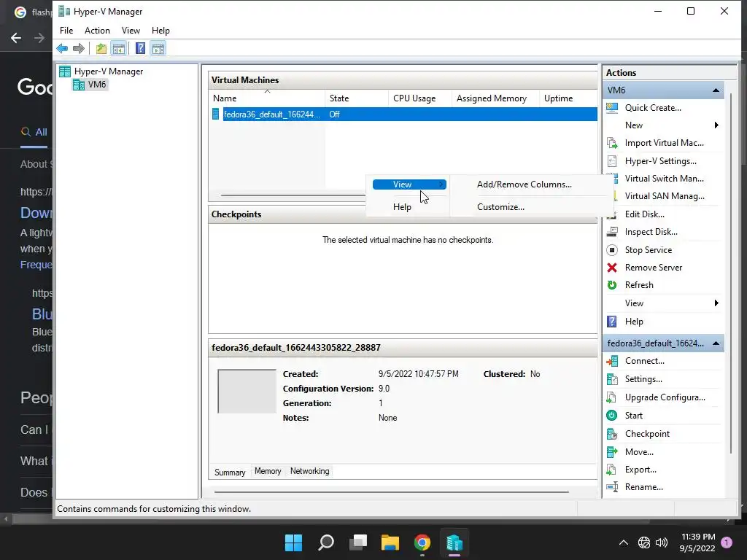Click the Back arrow toolbar icon
Viewport: 747px width, 560px height.
click(x=62, y=48)
